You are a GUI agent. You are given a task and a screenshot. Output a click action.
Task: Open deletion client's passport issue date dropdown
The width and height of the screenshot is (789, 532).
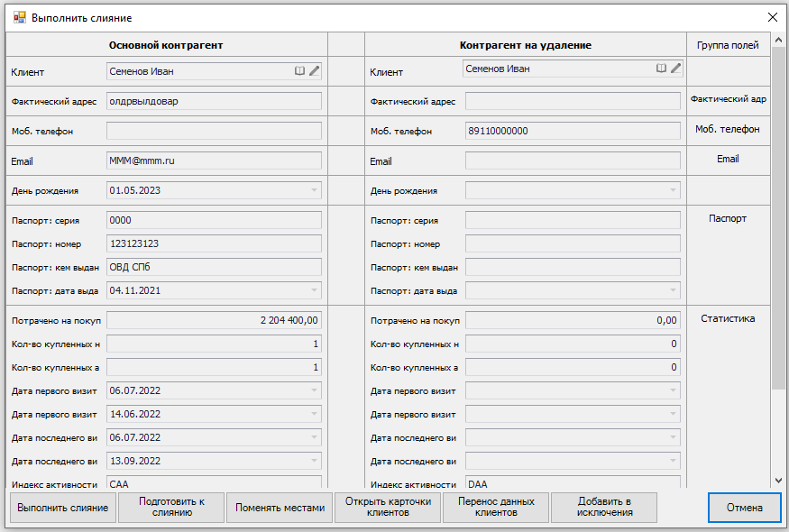coord(673,290)
